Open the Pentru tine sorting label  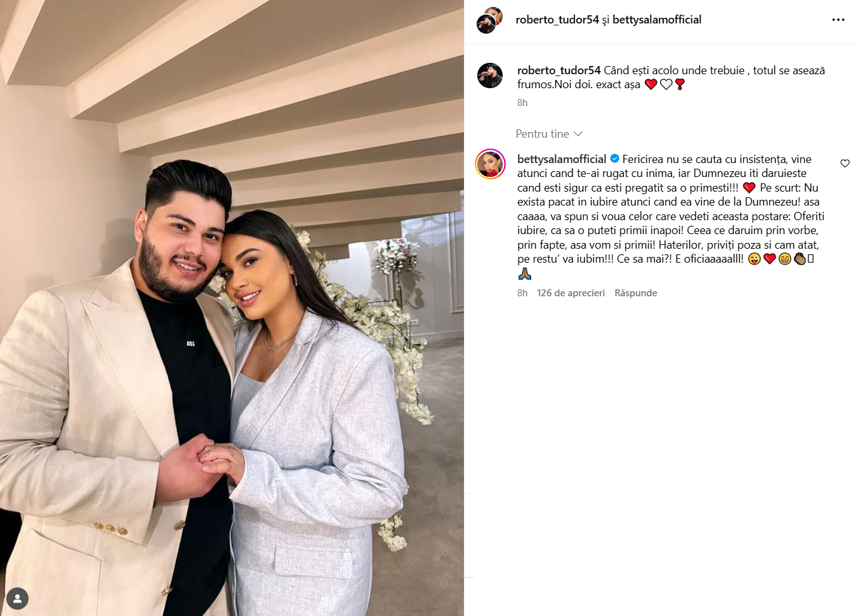point(542,134)
